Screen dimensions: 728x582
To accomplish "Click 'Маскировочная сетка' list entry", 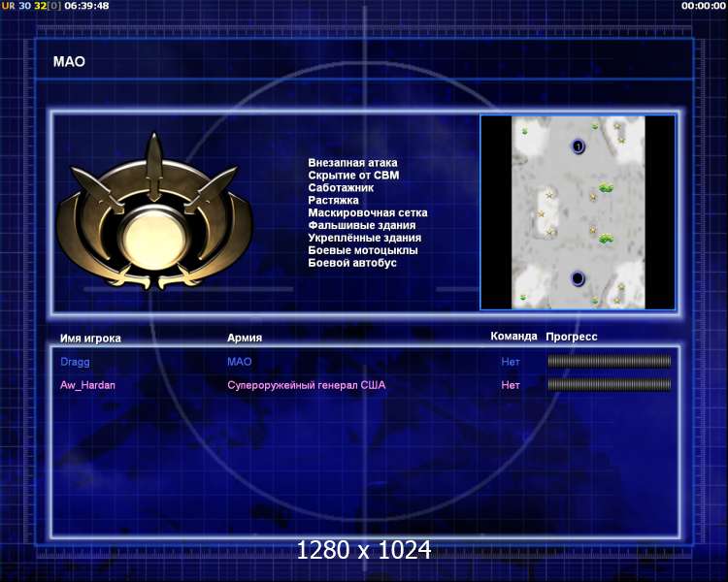I will click(x=368, y=213).
